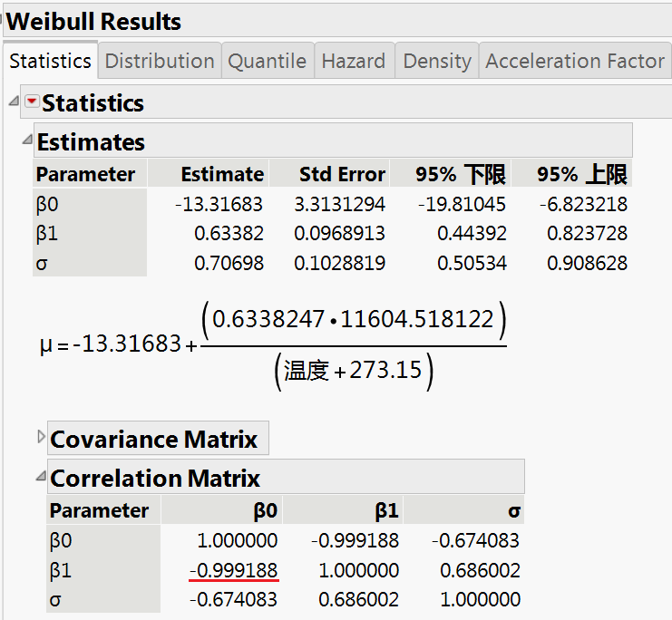672x620 pixels.
Task: Click the red-underlined -0.999188 correlation value
Action: (x=234, y=570)
